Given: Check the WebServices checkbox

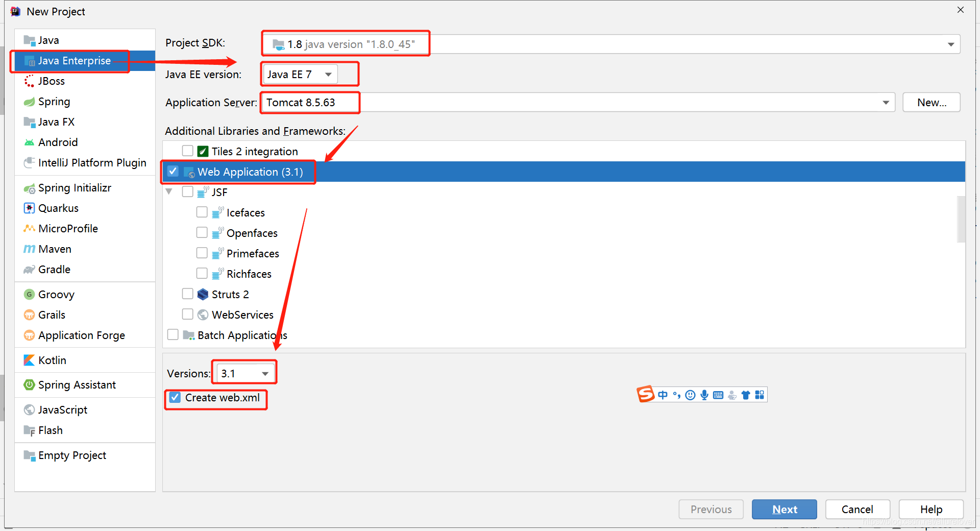Looking at the screenshot, I should click(188, 314).
